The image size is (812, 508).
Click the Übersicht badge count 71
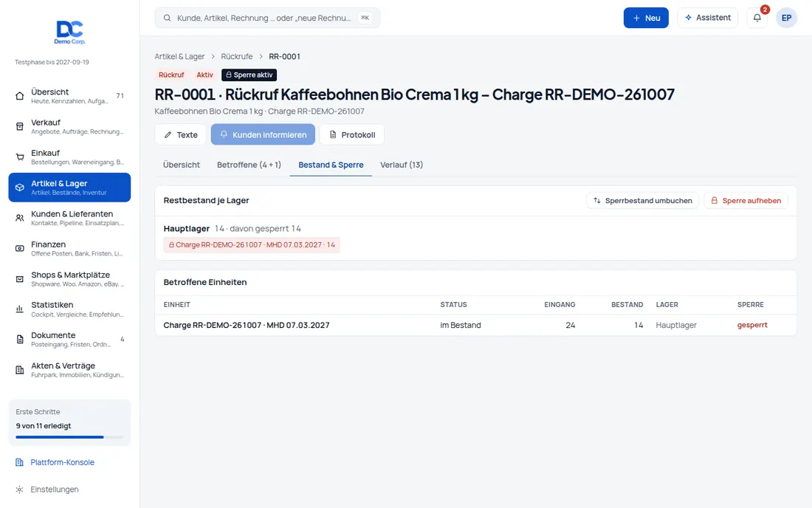[x=120, y=96]
